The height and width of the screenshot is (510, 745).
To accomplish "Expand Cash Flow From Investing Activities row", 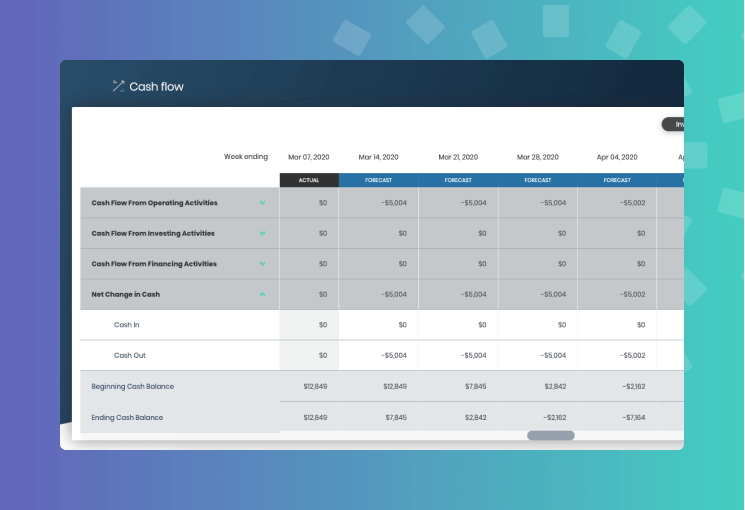I will (x=262, y=233).
